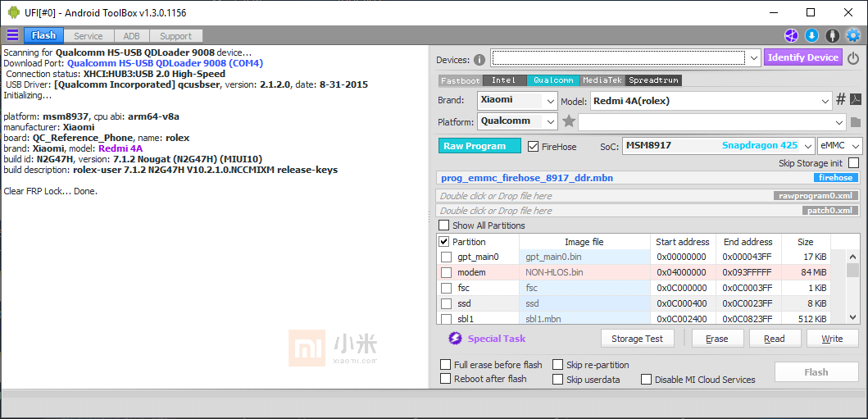The width and height of the screenshot is (868, 419).
Task: Click the Write button
Action: click(832, 339)
